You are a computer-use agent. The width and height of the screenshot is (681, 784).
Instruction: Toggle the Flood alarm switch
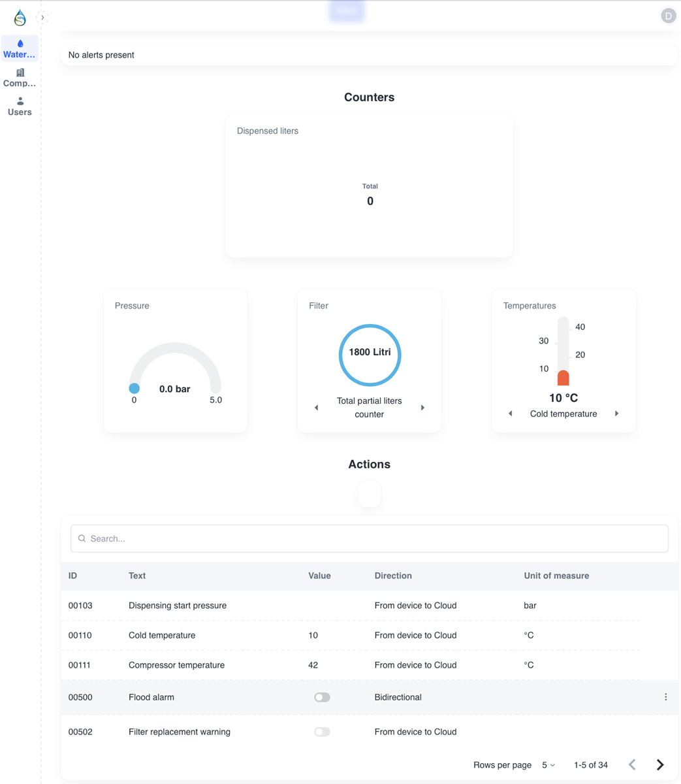click(322, 697)
